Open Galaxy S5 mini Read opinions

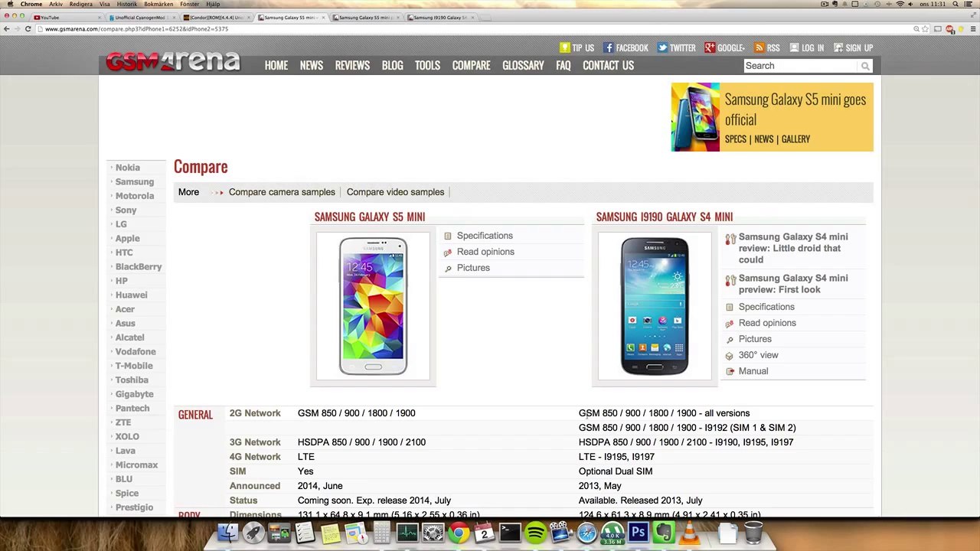485,252
